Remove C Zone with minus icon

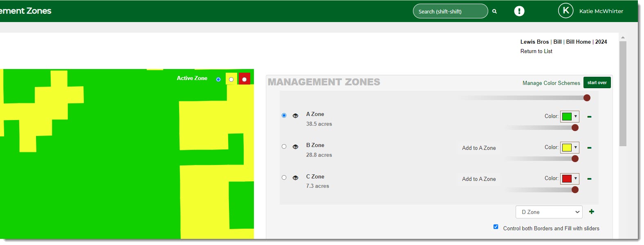tap(589, 179)
